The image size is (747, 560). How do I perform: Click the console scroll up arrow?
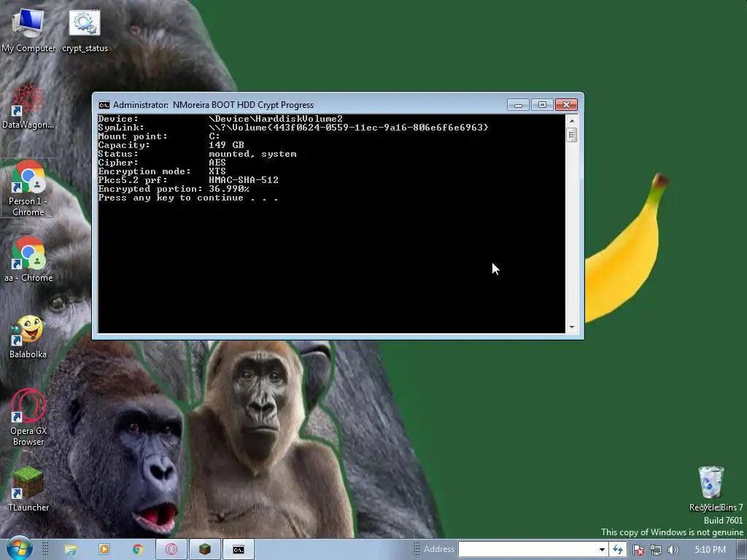click(x=572, y=120)
